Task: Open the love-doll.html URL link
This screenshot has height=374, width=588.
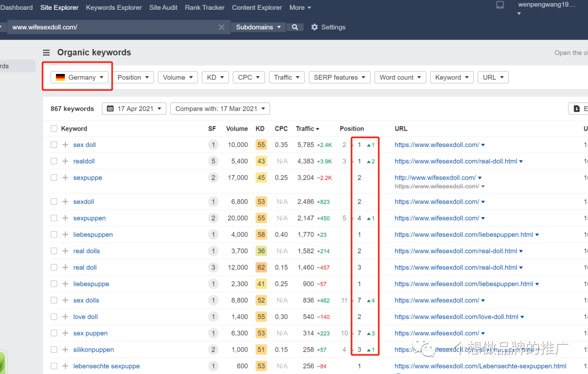Action: [456, 317]
